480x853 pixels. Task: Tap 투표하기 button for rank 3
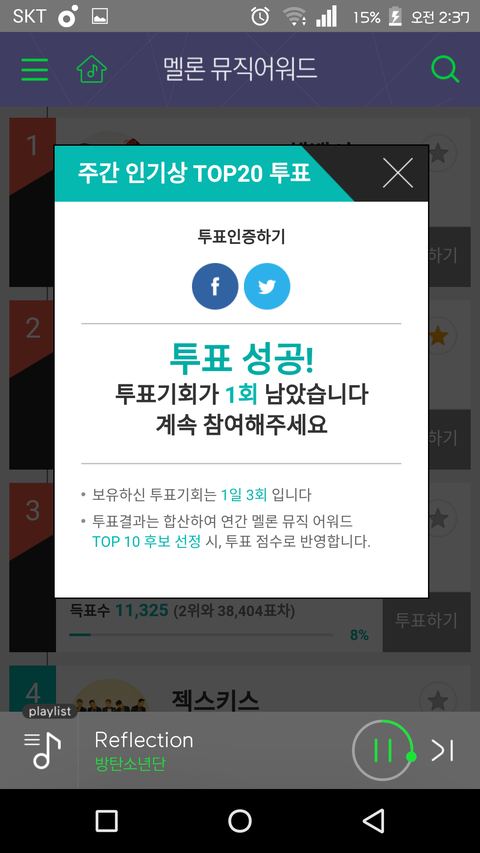(426, 621)
